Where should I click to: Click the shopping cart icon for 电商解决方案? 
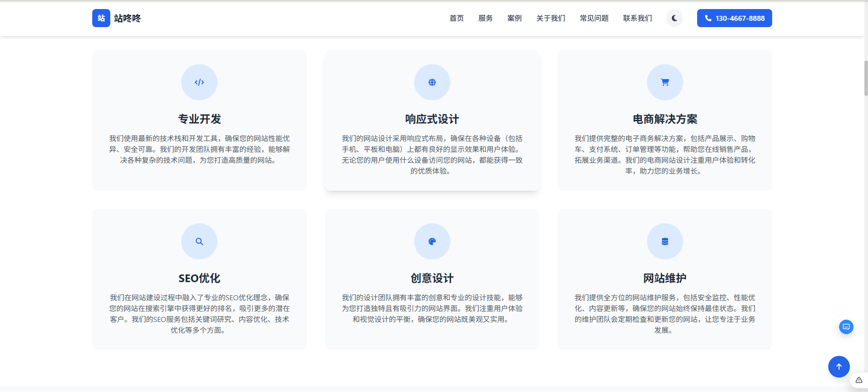point(665,82)
